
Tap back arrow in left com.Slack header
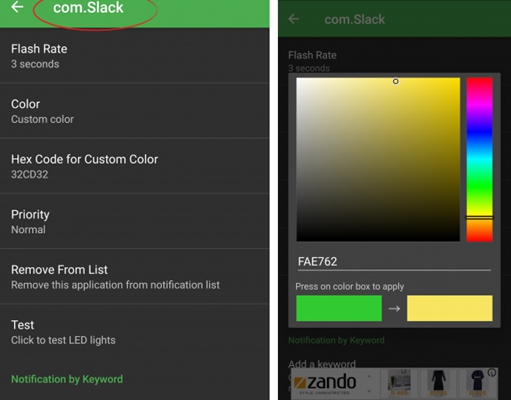(x=17, y=7)
